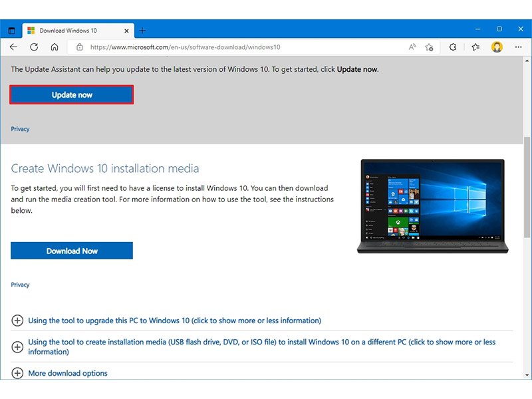This screenshot has height=399, width=532.
Task: Open Privacy link under Download Now
Action: pos(20,285)
